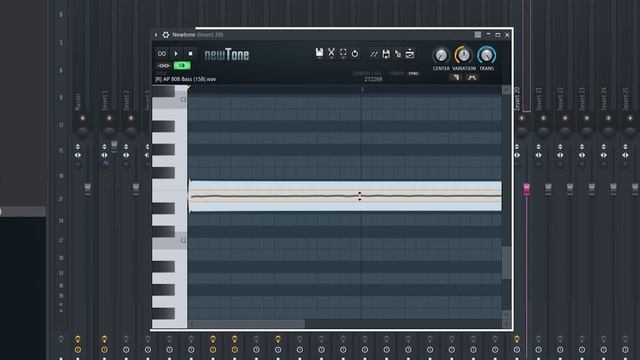Click the Insert 20 pink volume fader
The image size is (640, 360).
527,188
